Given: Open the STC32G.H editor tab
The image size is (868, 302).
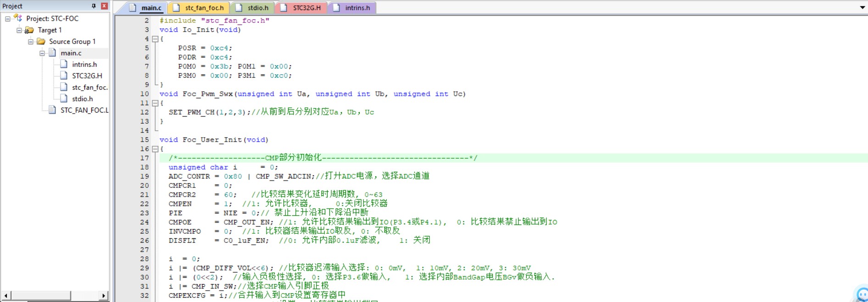Looking at the screenshot, I should [x=301, y=8].
